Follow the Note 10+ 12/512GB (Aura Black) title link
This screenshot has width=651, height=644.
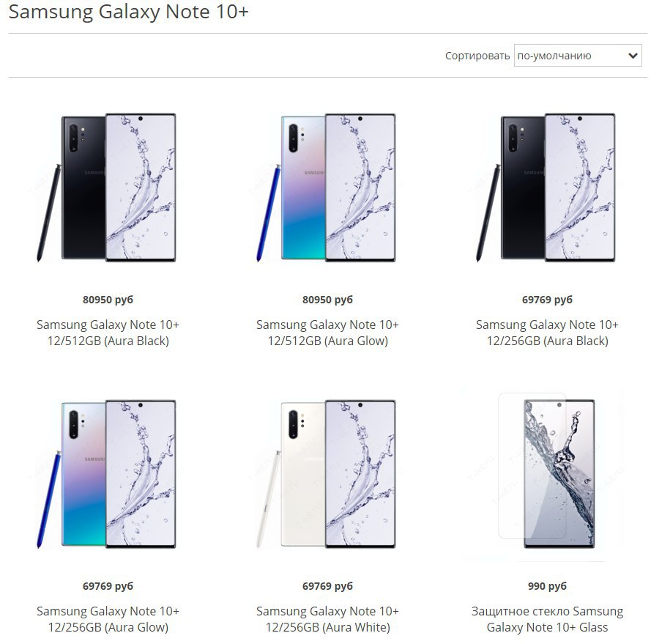[x=108, y=333]
